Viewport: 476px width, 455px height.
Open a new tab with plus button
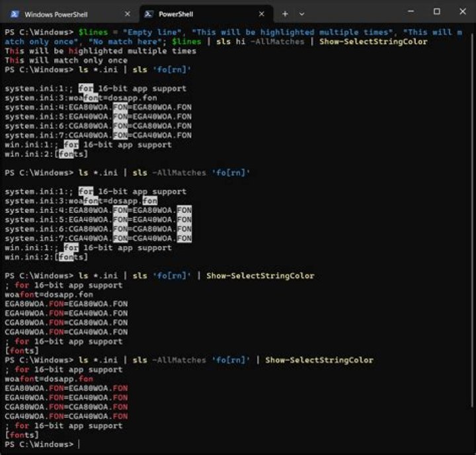tap(285, 14)
